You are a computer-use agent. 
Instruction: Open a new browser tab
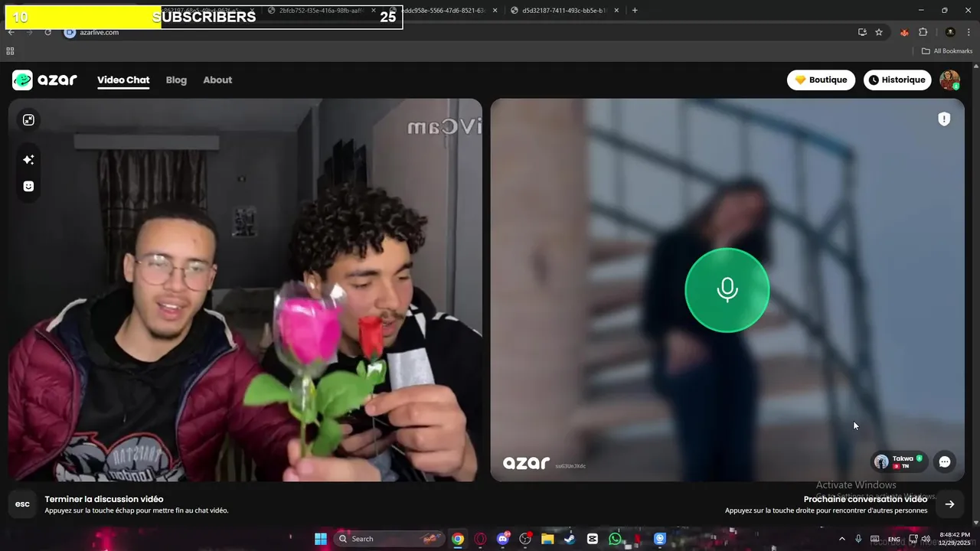[x=635, y=11]
